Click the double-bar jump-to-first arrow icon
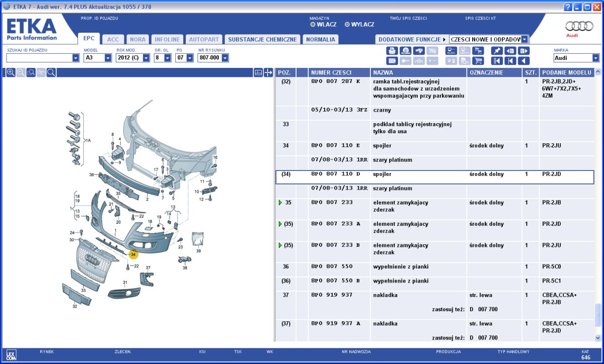Viewport: 604px width, 364px height. click(x=497, y=61)
